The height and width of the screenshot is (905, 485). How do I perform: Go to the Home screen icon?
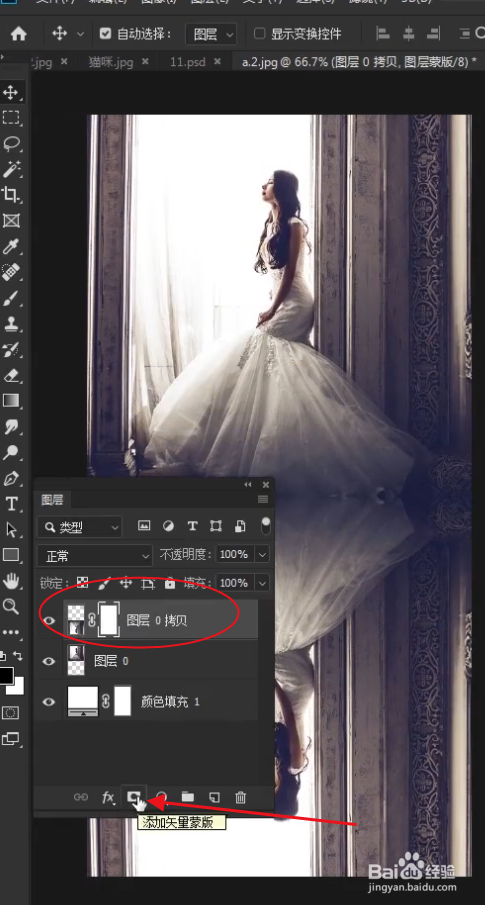(x=18, y=34)
